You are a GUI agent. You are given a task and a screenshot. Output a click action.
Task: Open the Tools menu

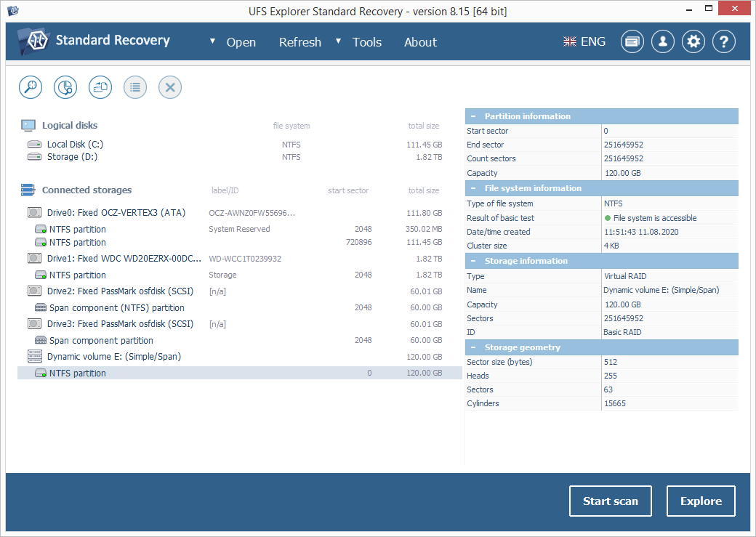367,42
